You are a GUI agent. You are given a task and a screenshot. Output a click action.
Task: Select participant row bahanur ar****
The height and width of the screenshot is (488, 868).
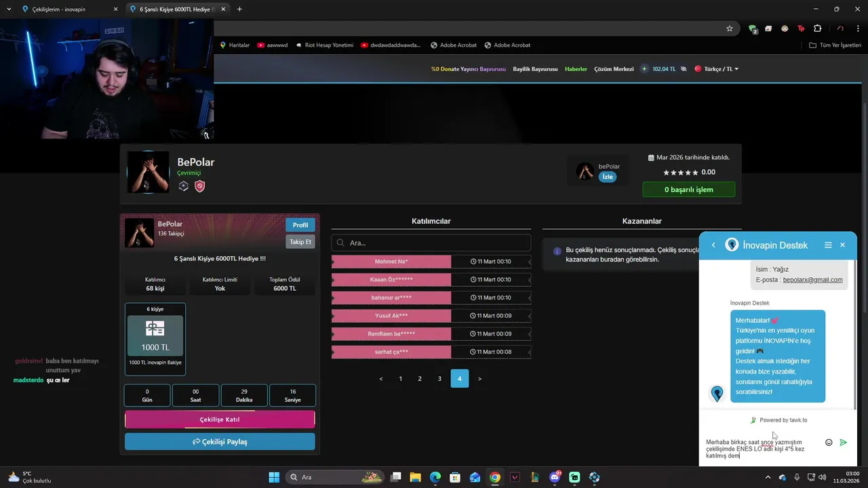click(431, 298)
